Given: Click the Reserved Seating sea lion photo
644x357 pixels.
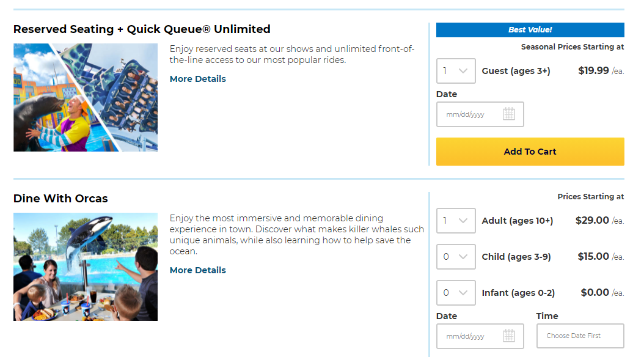Looking at the screenshot, I should (x=85, y=97).
